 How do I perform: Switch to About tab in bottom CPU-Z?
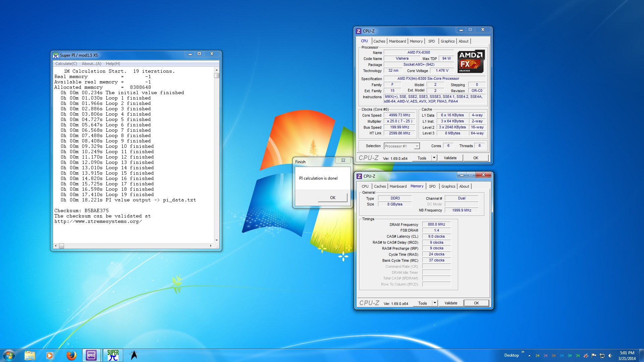464,186
